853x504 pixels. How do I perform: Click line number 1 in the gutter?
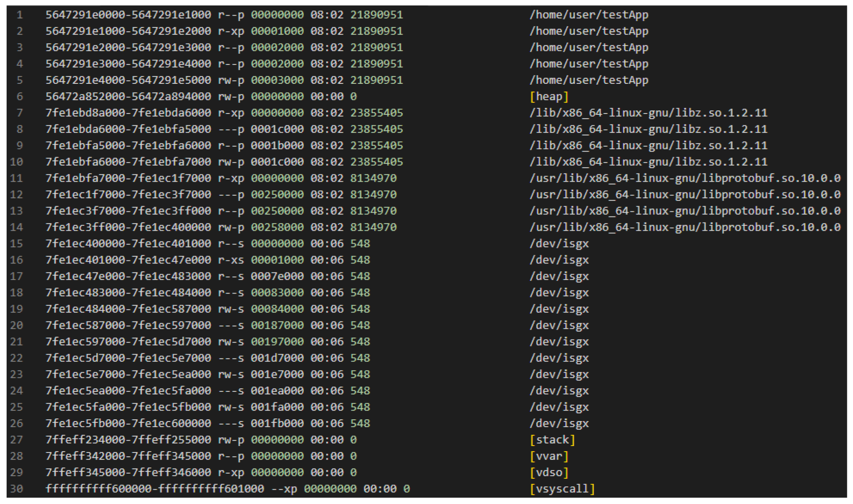(x=19, y=15)
